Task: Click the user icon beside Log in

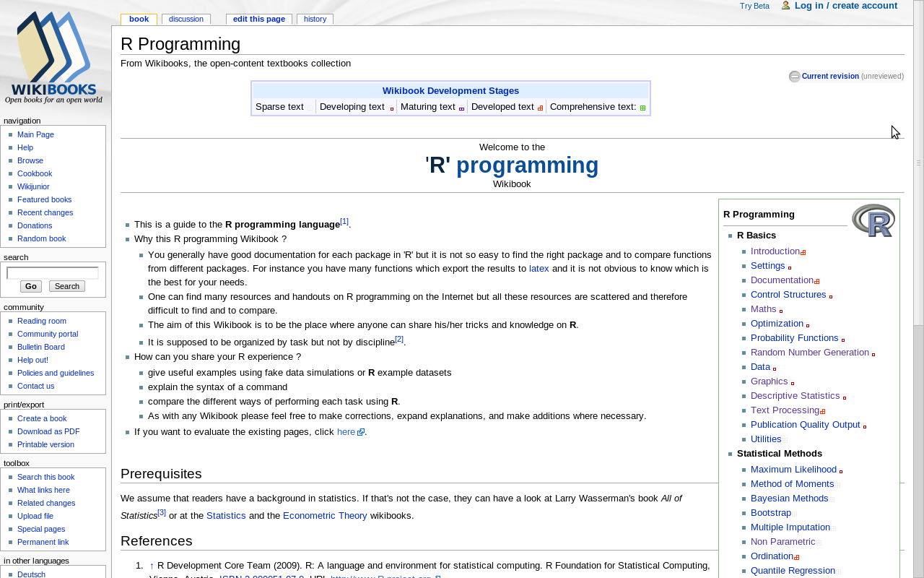Action: 785,6
